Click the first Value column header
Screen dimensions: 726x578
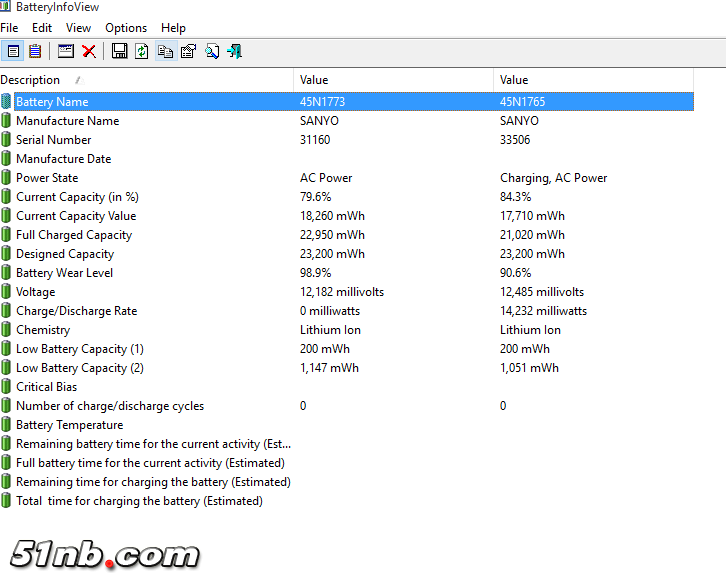[314, 80]
